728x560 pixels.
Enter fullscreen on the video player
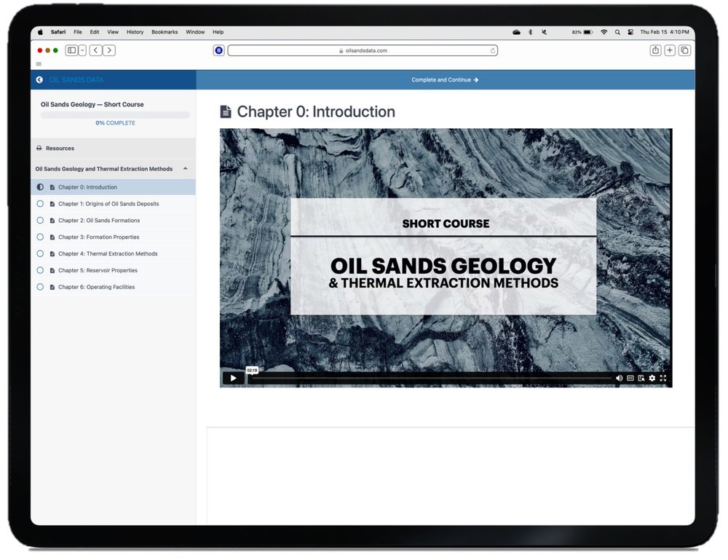click(663, 378)
